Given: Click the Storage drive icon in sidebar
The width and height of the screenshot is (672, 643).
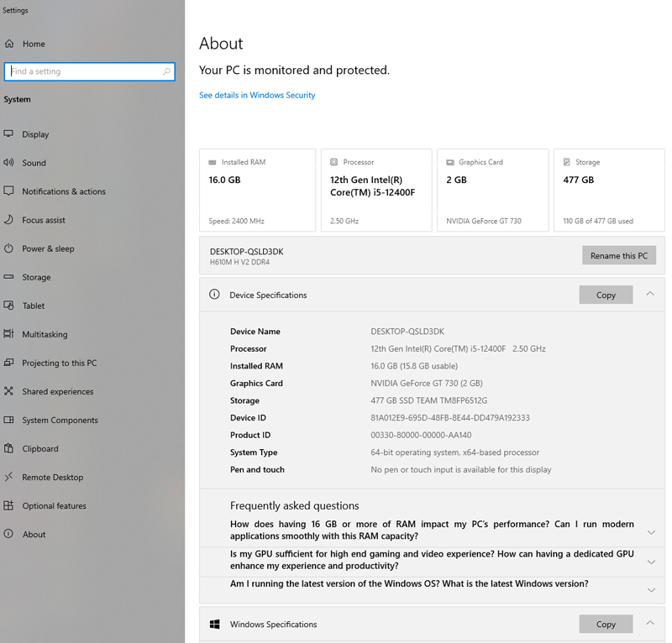Looking at the screenshot, I should [x=8, y=277].
